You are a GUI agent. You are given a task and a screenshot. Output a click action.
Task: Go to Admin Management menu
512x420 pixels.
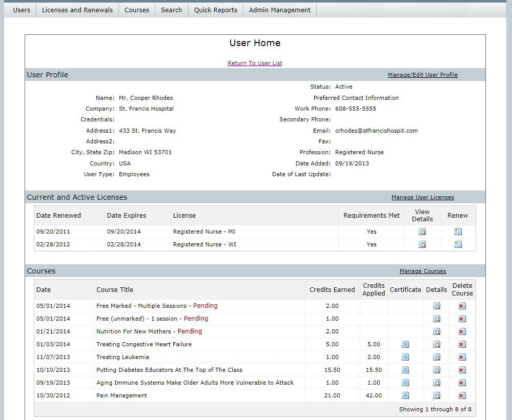pos(279,10)
